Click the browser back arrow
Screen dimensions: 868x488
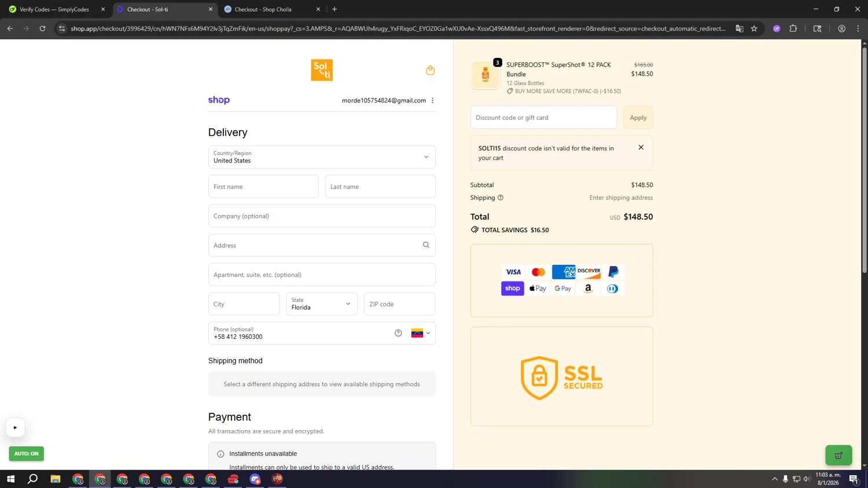click(x=10, y=28)
